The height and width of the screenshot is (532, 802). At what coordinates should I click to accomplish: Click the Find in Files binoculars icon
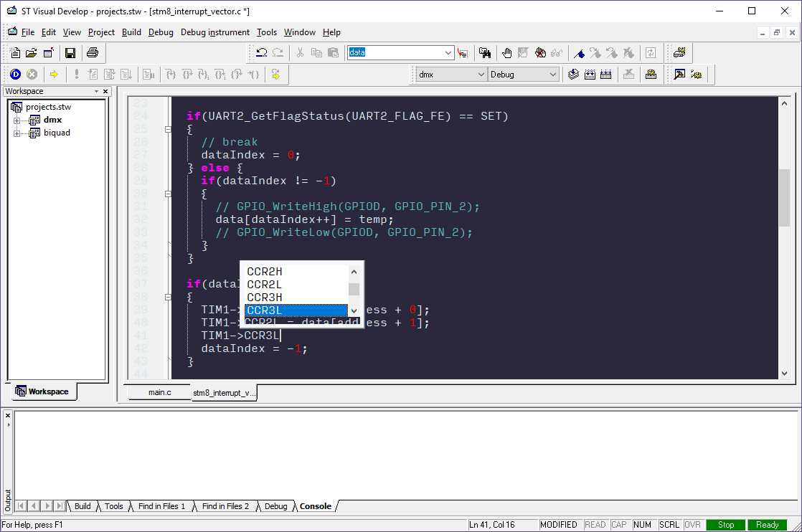485,53
